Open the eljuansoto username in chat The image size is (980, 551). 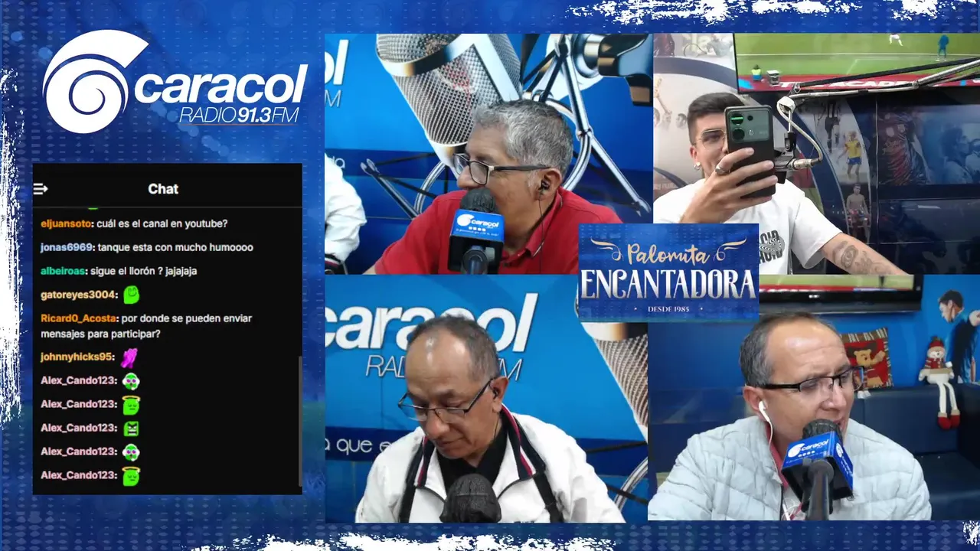tap(67, 224)
